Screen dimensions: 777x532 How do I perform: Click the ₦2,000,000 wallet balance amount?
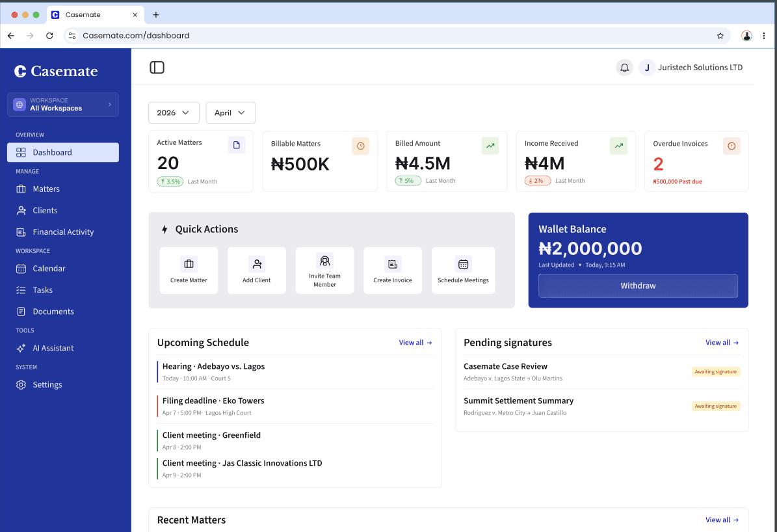(x=590, y=248)
